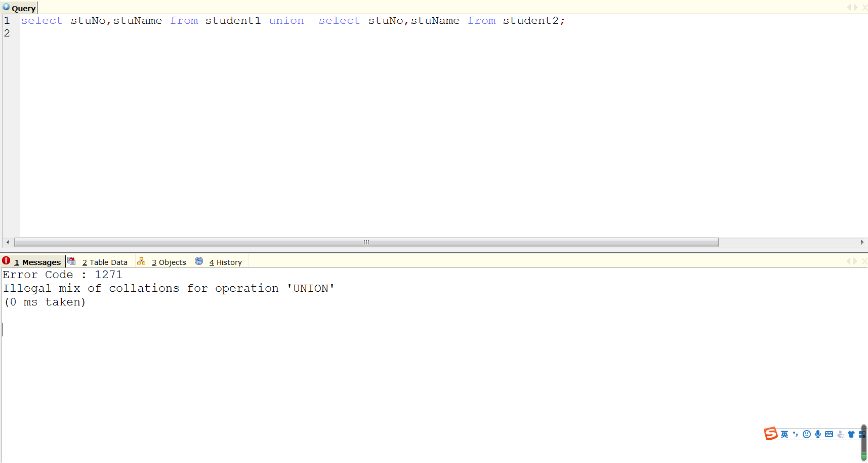Click the red Messages error icon
Image resolution: width=868 pixels, height=463 pixels.
click(x=6, y=261)
